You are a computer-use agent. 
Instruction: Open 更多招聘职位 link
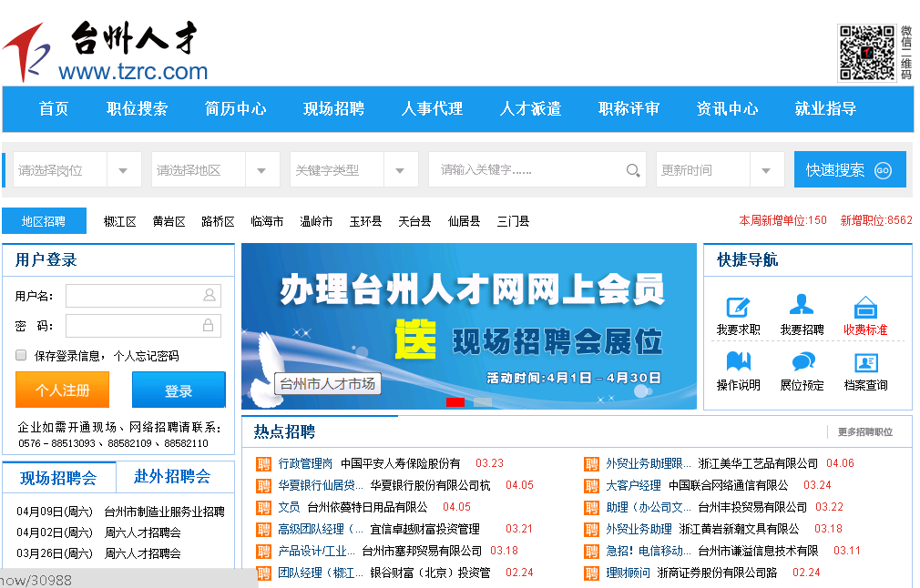click(864, 432)
